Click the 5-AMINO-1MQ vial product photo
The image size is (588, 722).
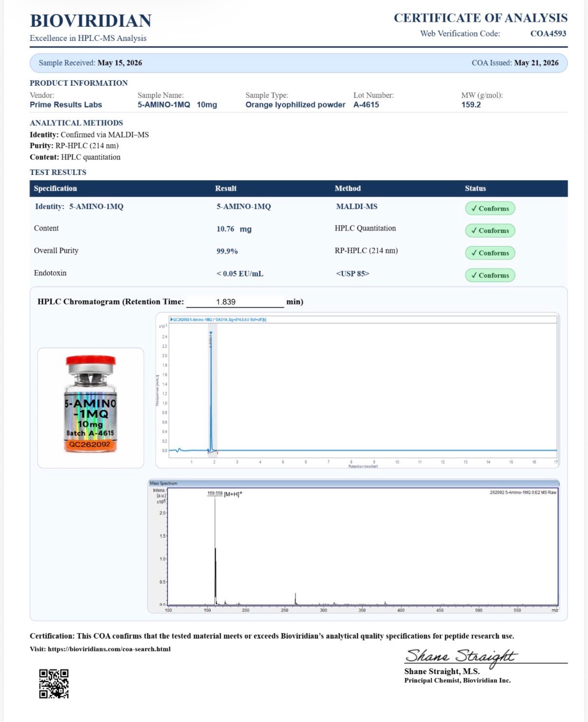tap(91, 404)
